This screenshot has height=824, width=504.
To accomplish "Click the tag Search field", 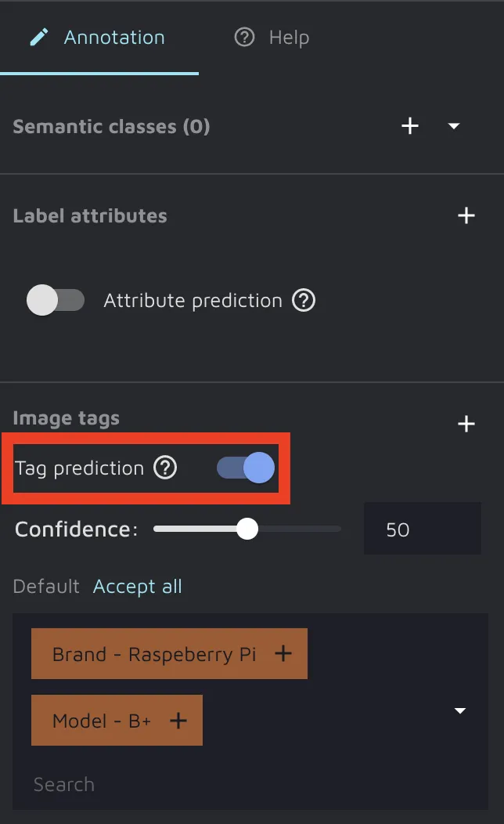I will [235, 784].
